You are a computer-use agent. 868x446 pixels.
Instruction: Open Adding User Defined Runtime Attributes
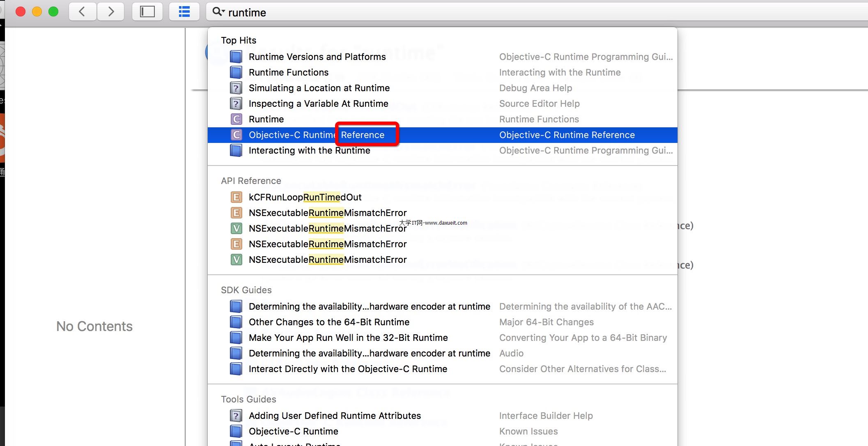click(x=335, y=416)
